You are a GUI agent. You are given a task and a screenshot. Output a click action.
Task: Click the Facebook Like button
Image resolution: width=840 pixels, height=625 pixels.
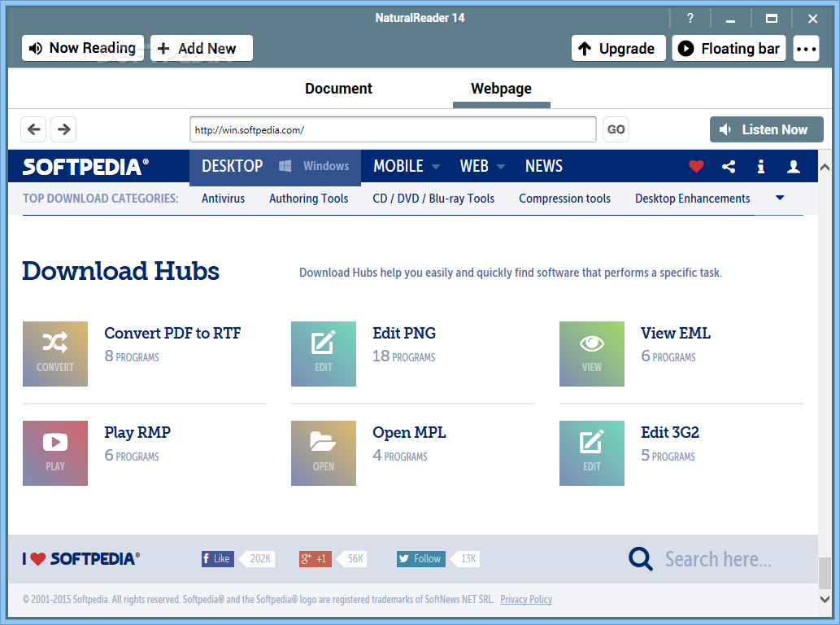tap(217, 558)
